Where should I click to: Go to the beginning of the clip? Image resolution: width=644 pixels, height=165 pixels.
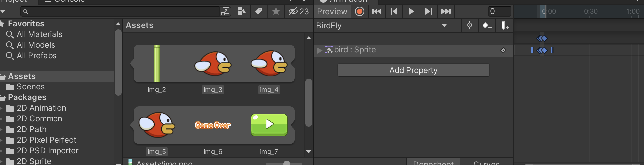pyautogui.click(x=376, y=11)
